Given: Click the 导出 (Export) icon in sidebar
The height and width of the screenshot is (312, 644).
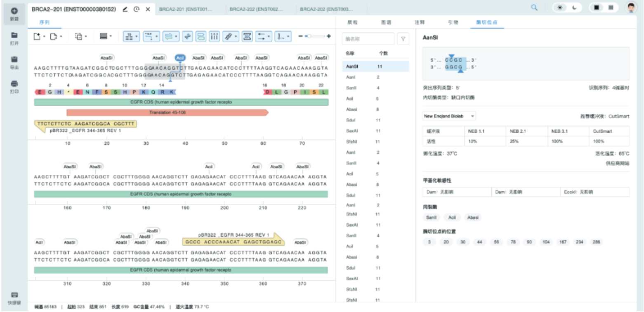Looking at the screenshot, I should coord(14,59).
